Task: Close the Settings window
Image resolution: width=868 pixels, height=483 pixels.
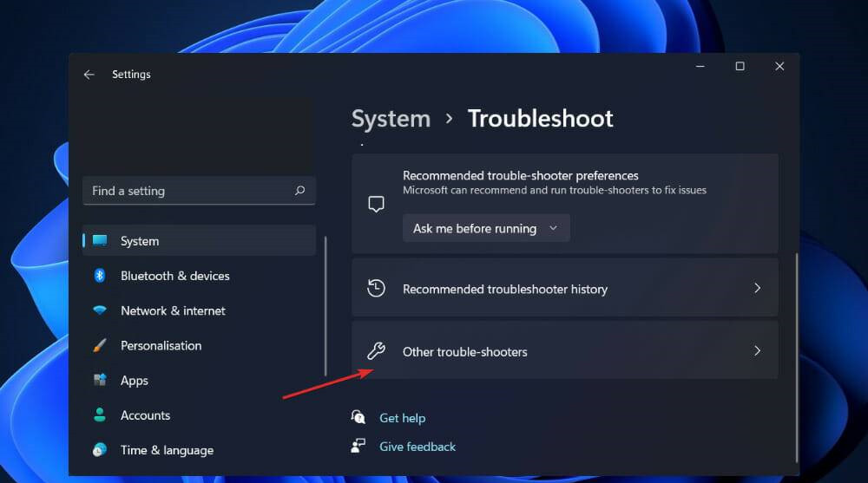Action: coord(779,67)
